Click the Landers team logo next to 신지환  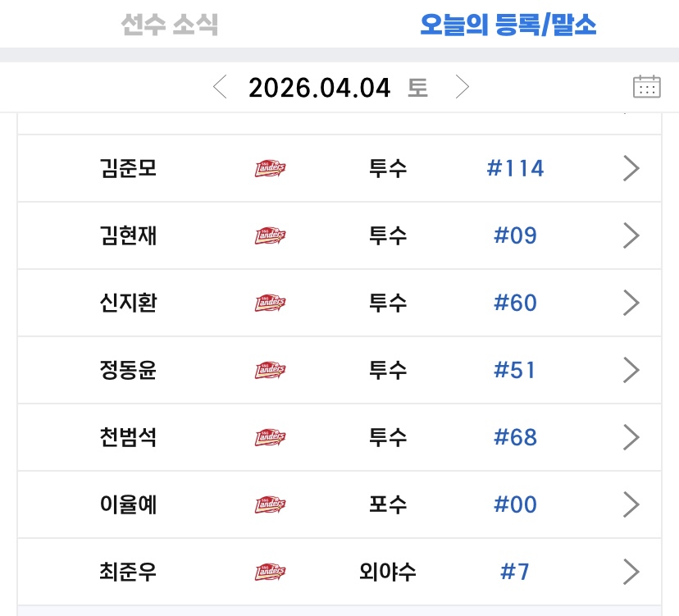[x=270, y=303]
